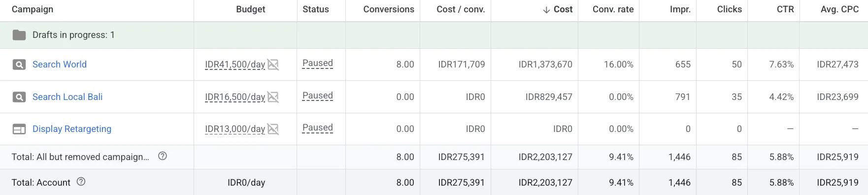The image size is (868, 195).
Task: Open help icon next to Total: Account
Action: coord(81,182)
